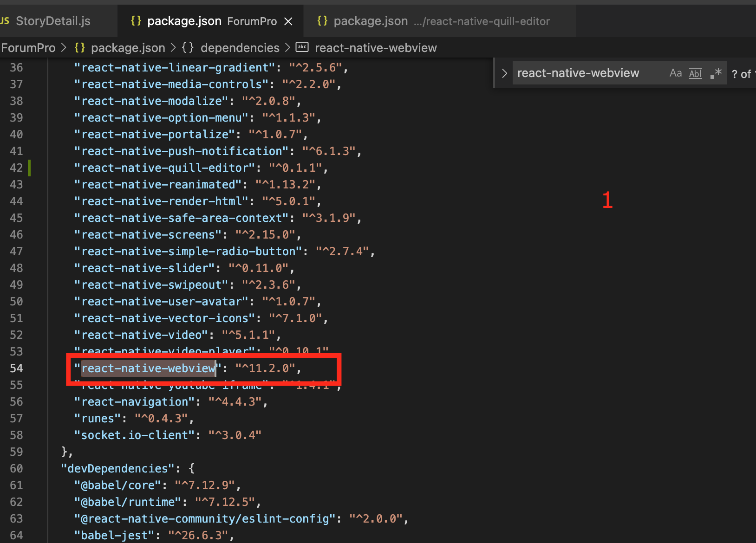Click the "react-native-render-html" key
This screenshot has width=756, height=543.
click(x=162, y=201)
